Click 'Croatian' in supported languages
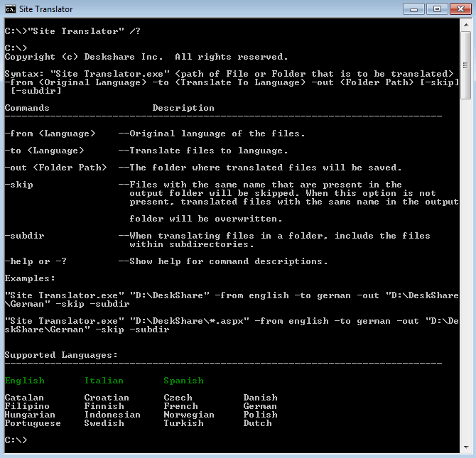 [x=107, y=398]
